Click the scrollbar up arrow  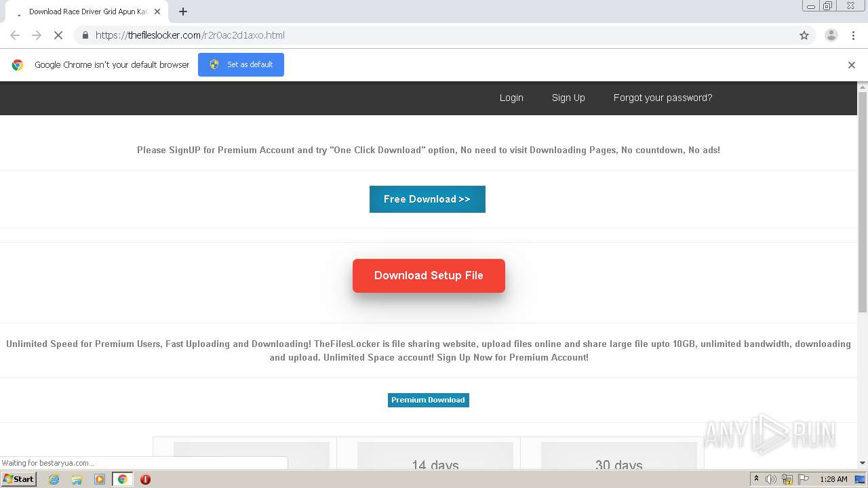click(863, 87)
